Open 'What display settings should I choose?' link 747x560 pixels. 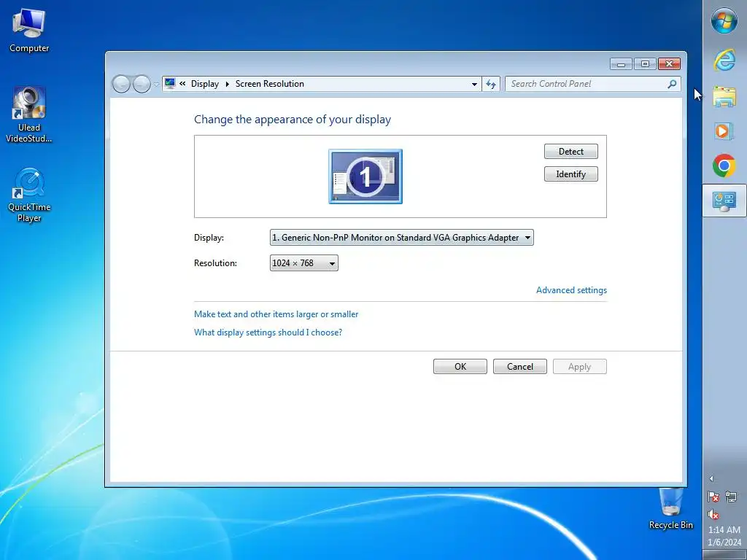click(x=268, y=332)
